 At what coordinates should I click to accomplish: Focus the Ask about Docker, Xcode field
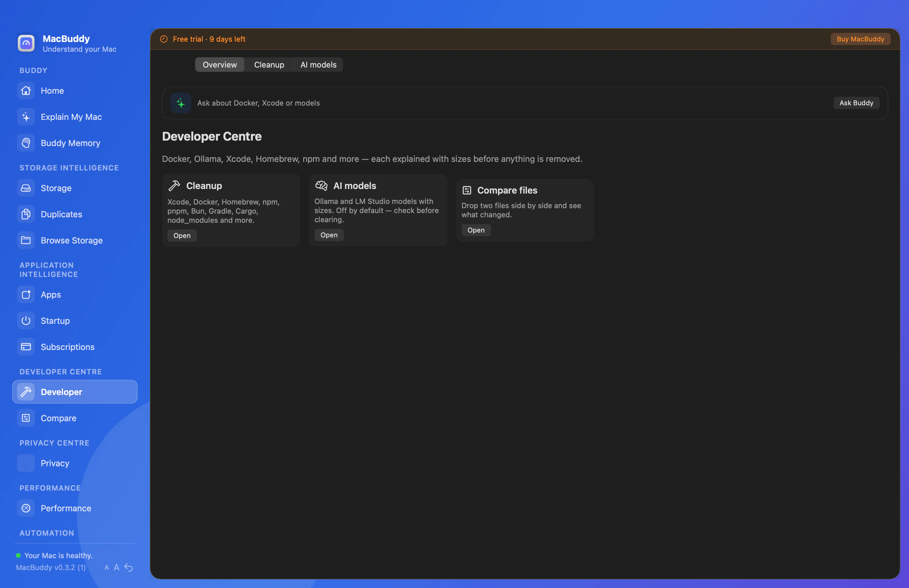tap(512, 103)
